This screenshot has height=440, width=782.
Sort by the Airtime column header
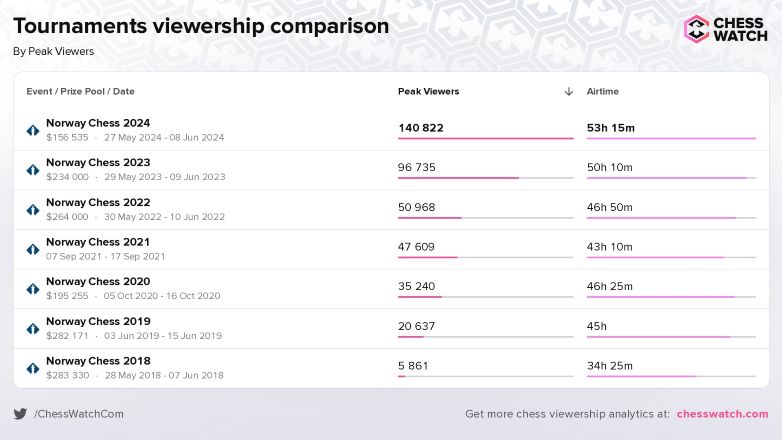(x=602, y=91)
